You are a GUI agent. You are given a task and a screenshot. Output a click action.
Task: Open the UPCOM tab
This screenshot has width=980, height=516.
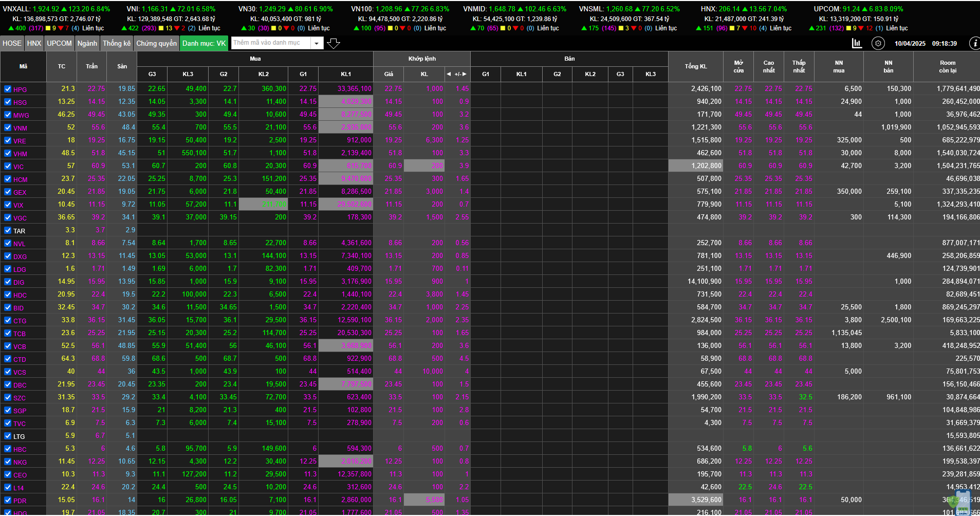click(60, 43)
